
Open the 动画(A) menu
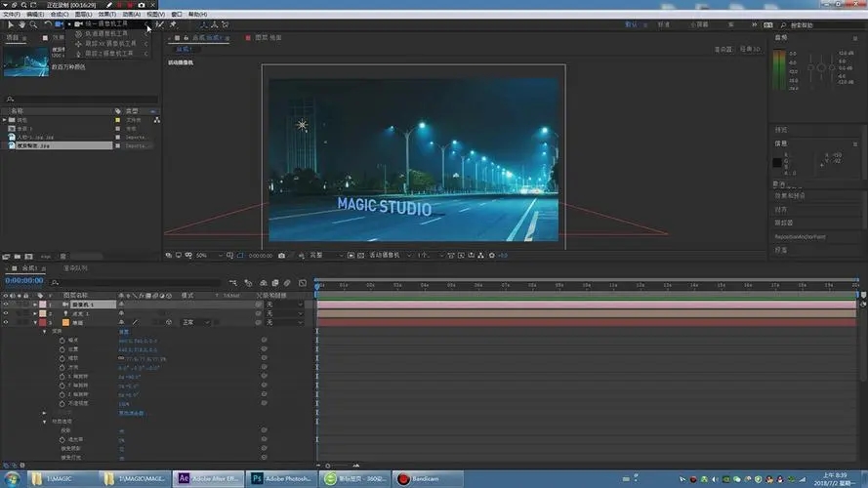pos(131,14)
